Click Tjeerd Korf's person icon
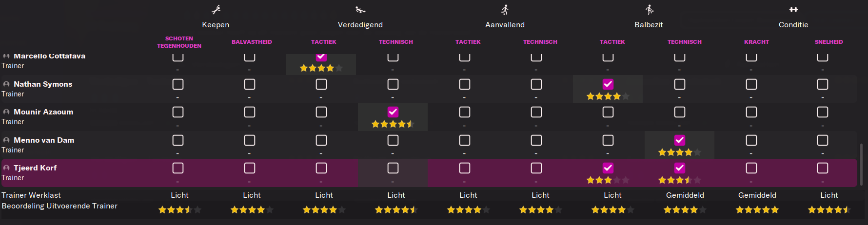 [x=6, y=168]
